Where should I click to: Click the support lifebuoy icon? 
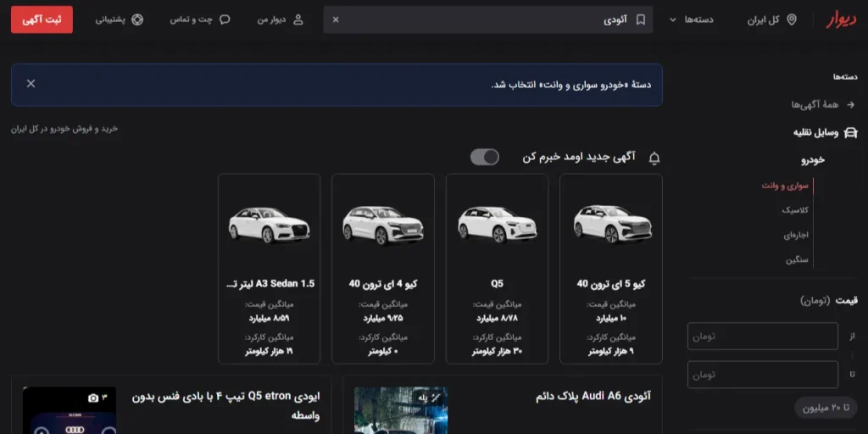click(137, 19)
